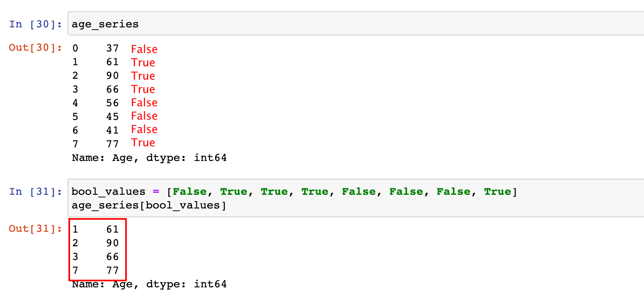Viewport: 644px width, 297px height.
Task: Click the value 66 in Out[30]
Action: pos(112,89)
